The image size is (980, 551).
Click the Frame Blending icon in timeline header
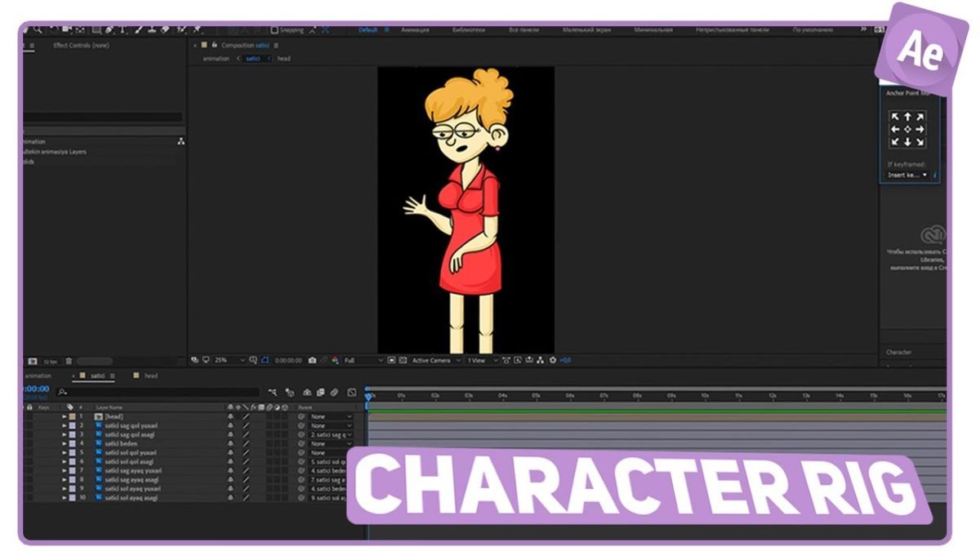coord(320,393)
